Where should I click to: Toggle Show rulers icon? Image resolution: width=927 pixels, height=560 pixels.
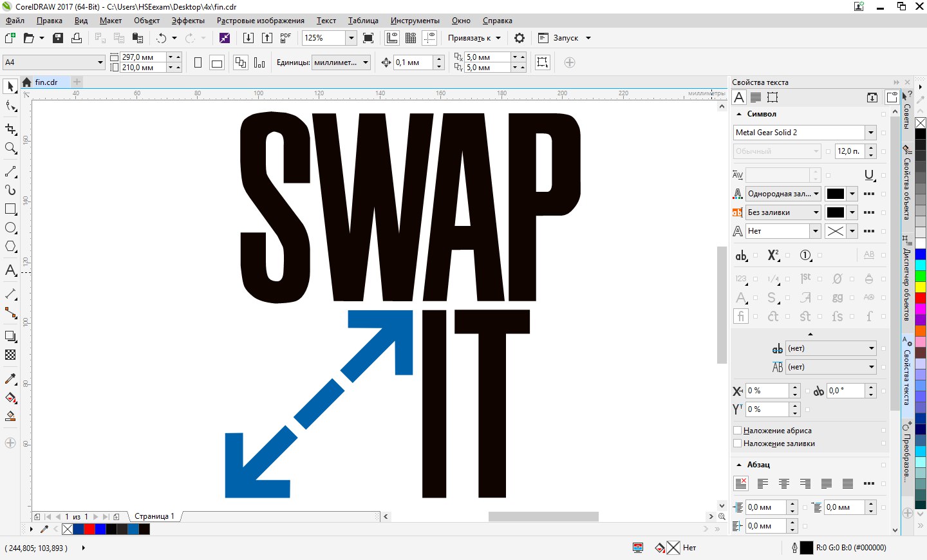pos(392,38)
